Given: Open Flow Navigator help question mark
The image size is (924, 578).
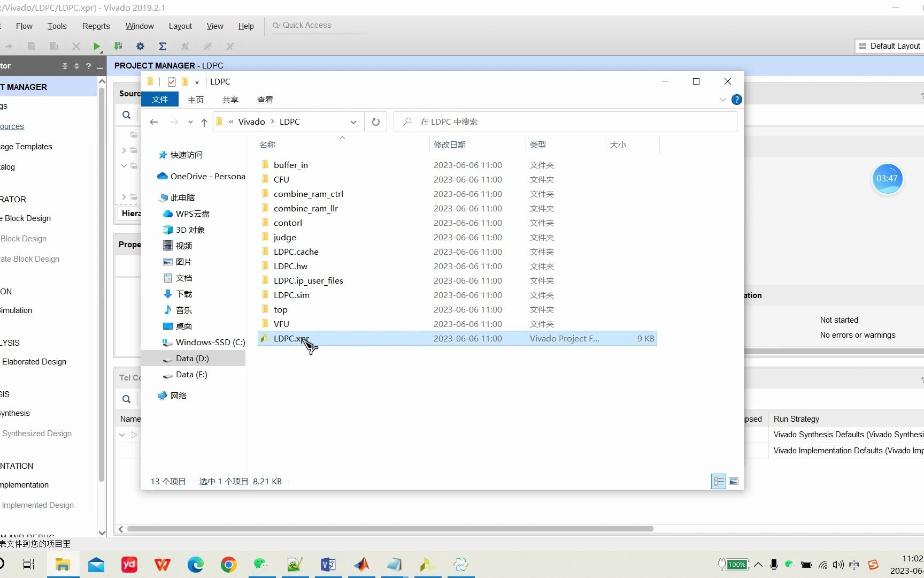Looking at the screenshot, I should click(x=88, y=66).
